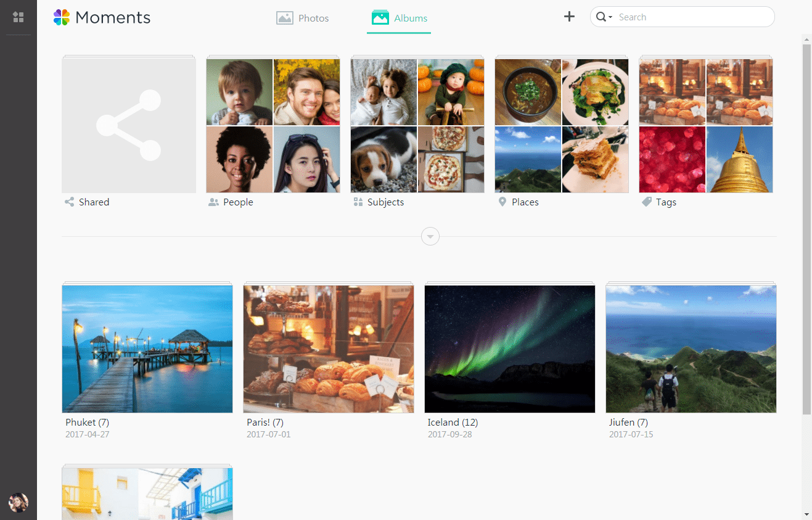Click the large share icon placeholder
Viewport: 812px width, 520px height.
click(129, 125)
